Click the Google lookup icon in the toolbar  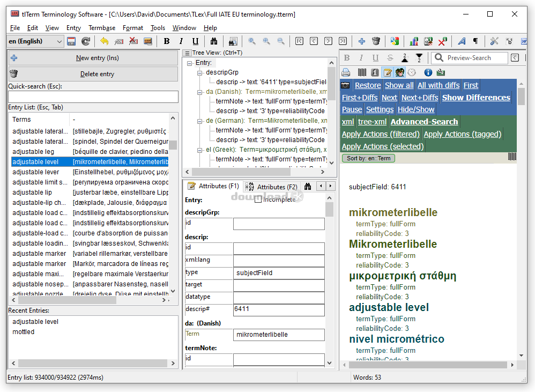click(395, 41)
